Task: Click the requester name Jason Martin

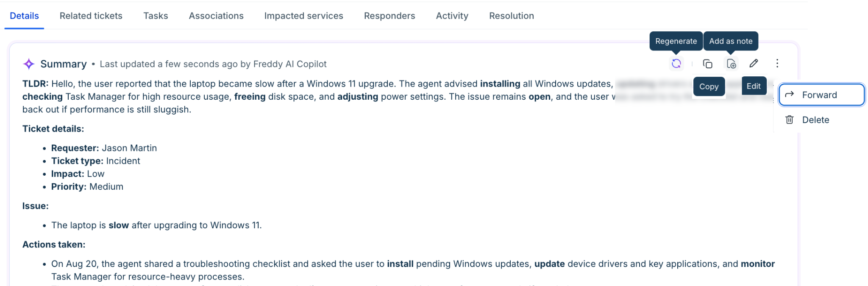Action: pos(129,148)
